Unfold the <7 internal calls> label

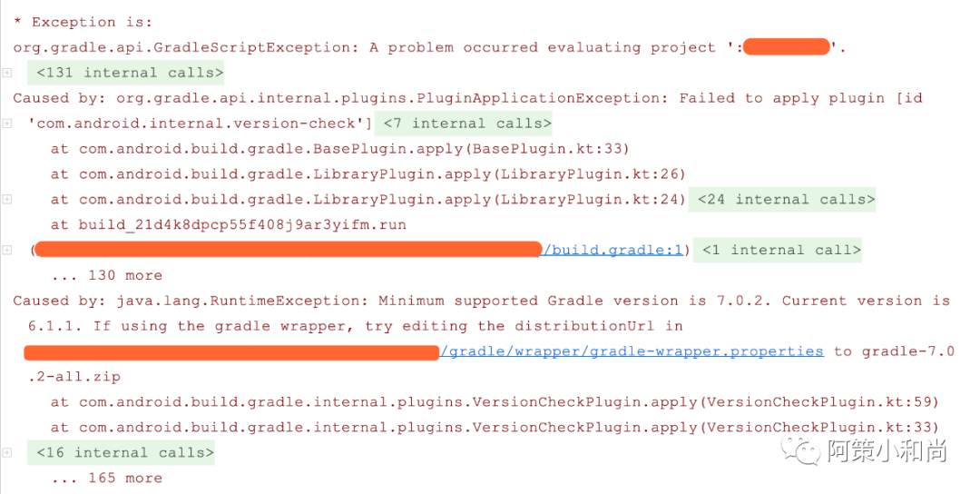coord(467,123)
